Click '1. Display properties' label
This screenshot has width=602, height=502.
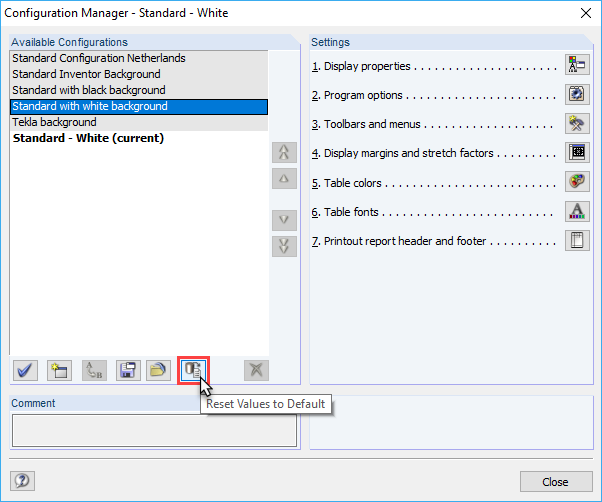361,66
